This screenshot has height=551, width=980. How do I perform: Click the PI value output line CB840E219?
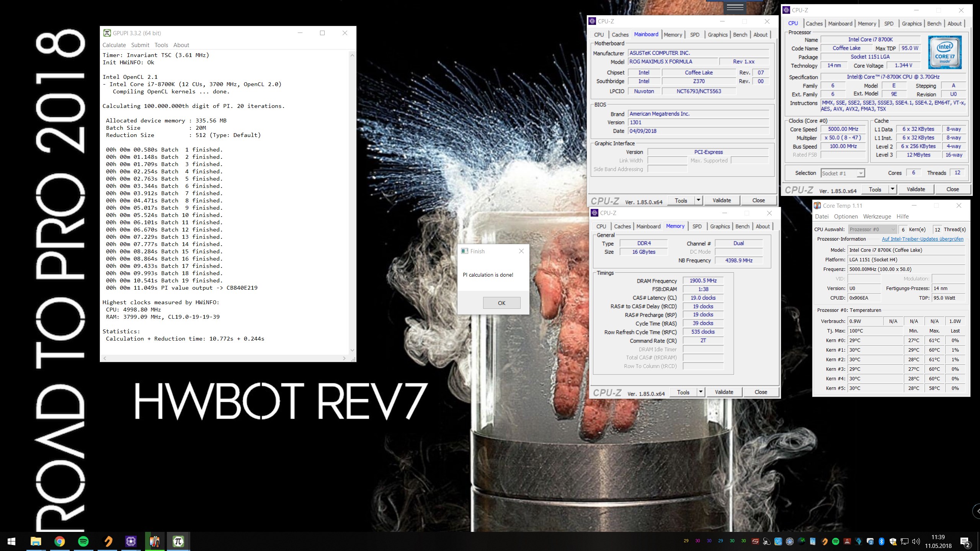[x=182, y=288]
